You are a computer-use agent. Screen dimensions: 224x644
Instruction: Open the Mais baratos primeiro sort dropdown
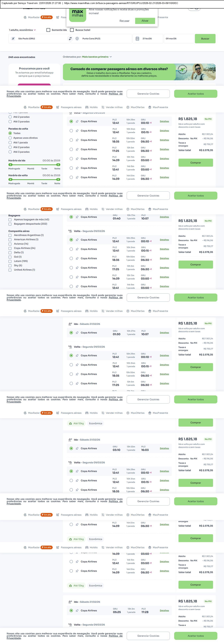97,57
